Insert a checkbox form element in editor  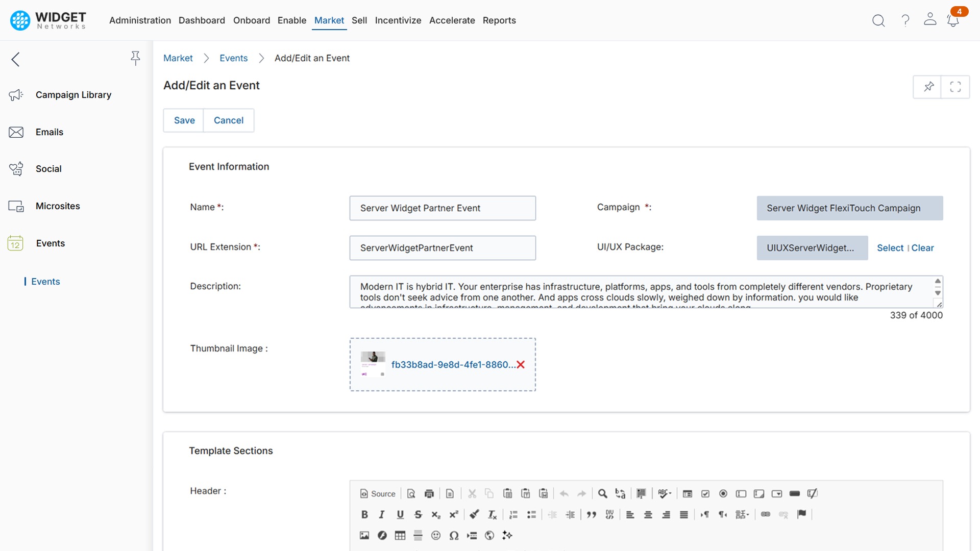coord(705,493)
